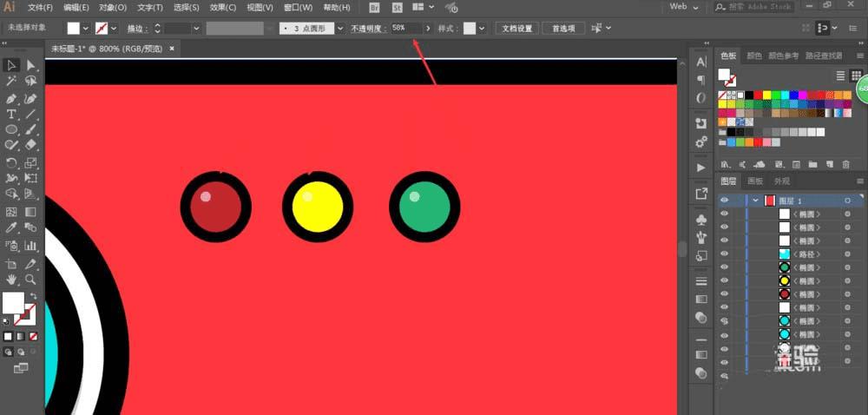
Task: Hide layer 图层 1 with eye icon
Action: coord(724,201)
